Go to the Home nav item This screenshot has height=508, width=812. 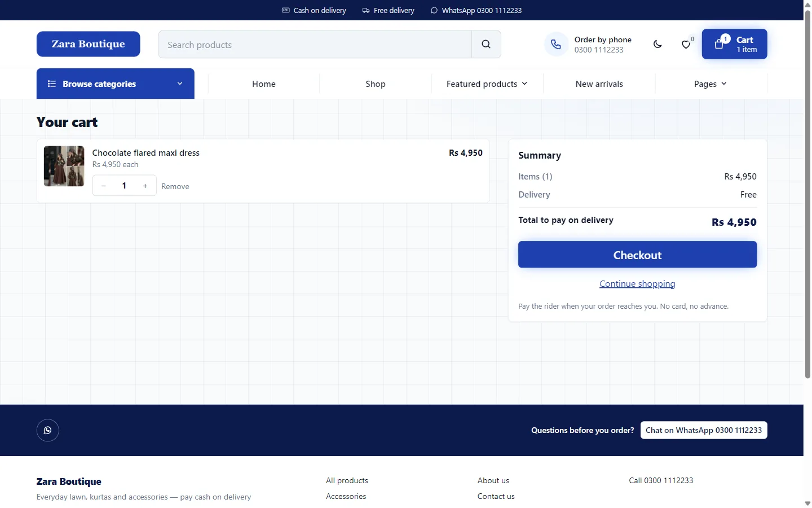click(264, 84)
